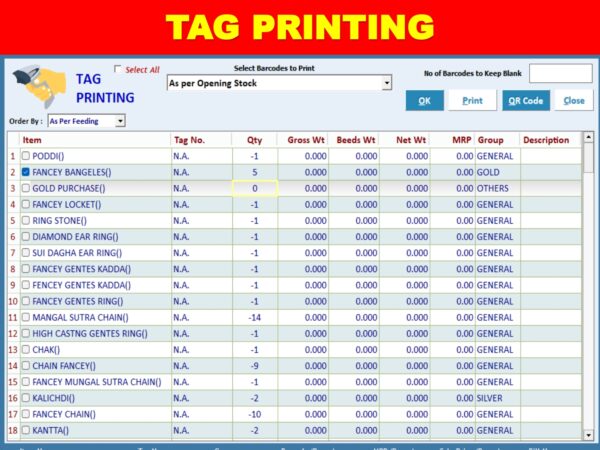Expand the Order By dropdown
This screenshot has height=450, width=600.
[x=120, y=121]
